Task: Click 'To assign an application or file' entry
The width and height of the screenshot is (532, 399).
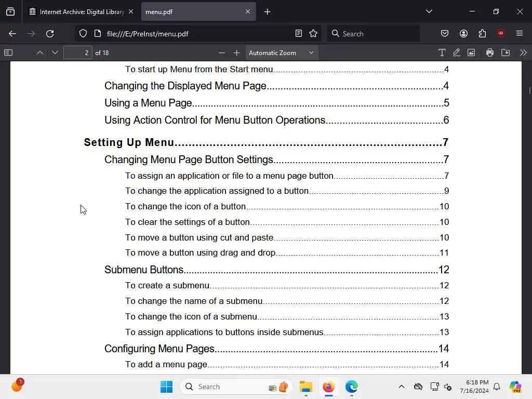Action: point(287,176)
